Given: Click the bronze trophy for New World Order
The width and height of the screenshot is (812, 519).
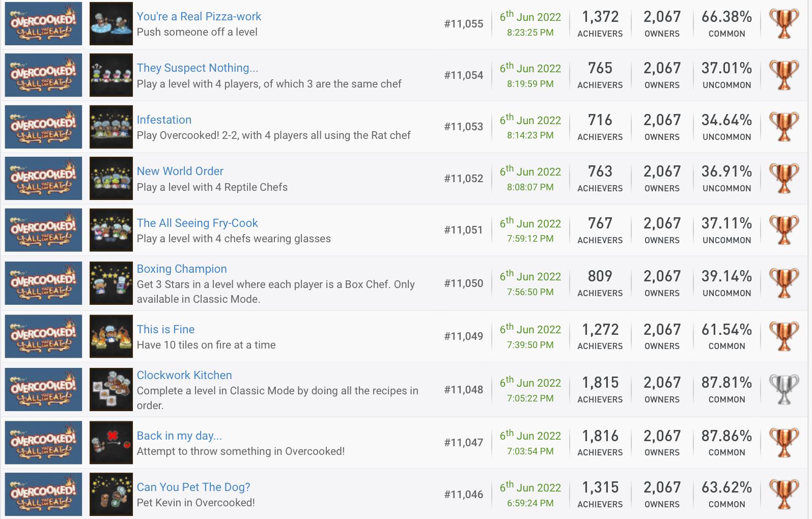Looking at the screenshot, I should tap(784, 178).
